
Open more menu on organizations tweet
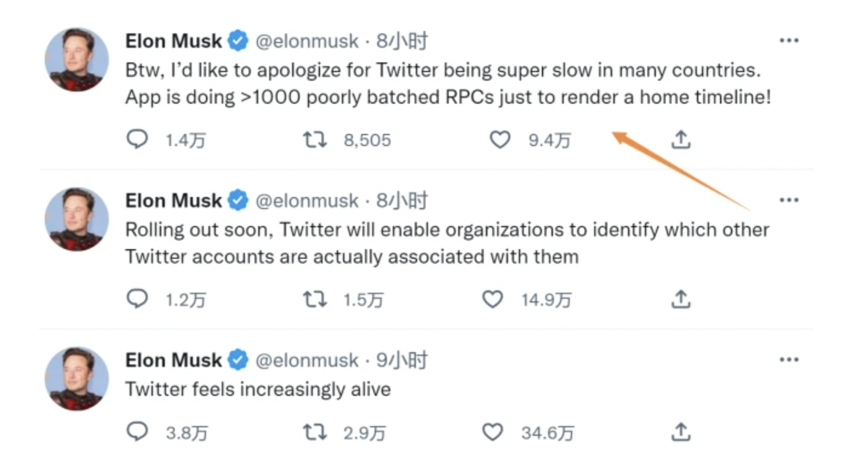[789, 200]
